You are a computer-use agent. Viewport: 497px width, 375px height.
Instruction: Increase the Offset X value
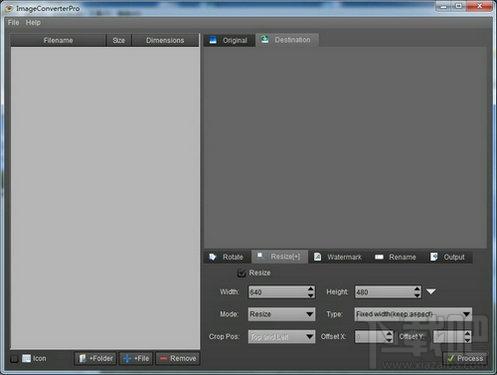pos(389,334)
